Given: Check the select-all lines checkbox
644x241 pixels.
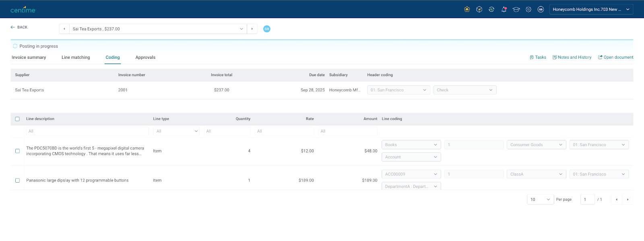Looking at the screenshot, I should coord(17,119).
